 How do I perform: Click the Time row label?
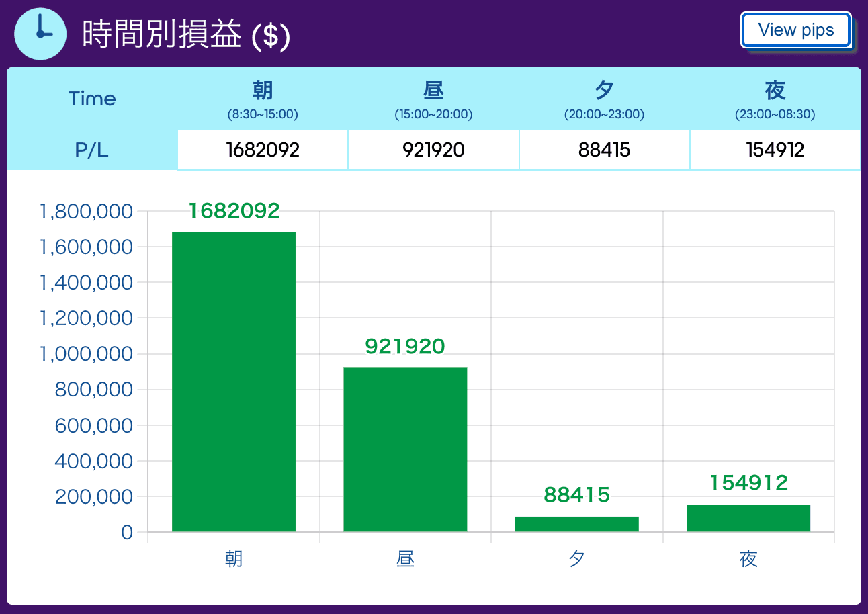92,99
